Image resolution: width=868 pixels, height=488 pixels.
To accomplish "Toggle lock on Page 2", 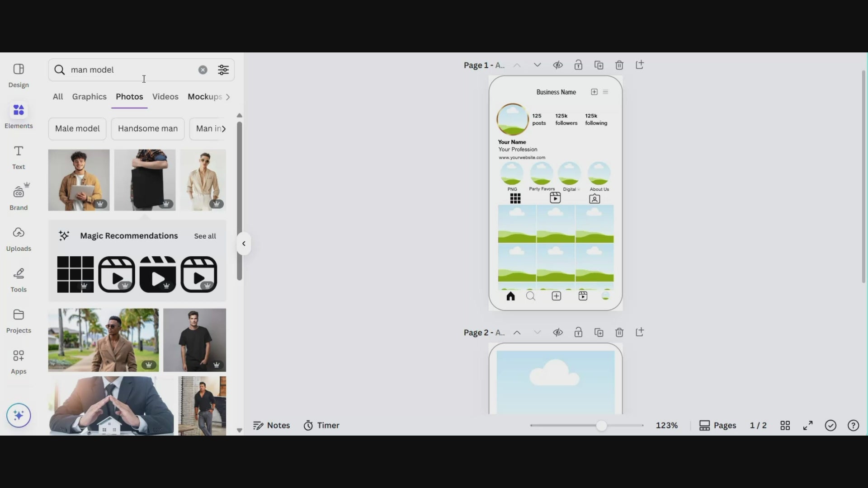I will pyautogui.click(x=578, y=333).
